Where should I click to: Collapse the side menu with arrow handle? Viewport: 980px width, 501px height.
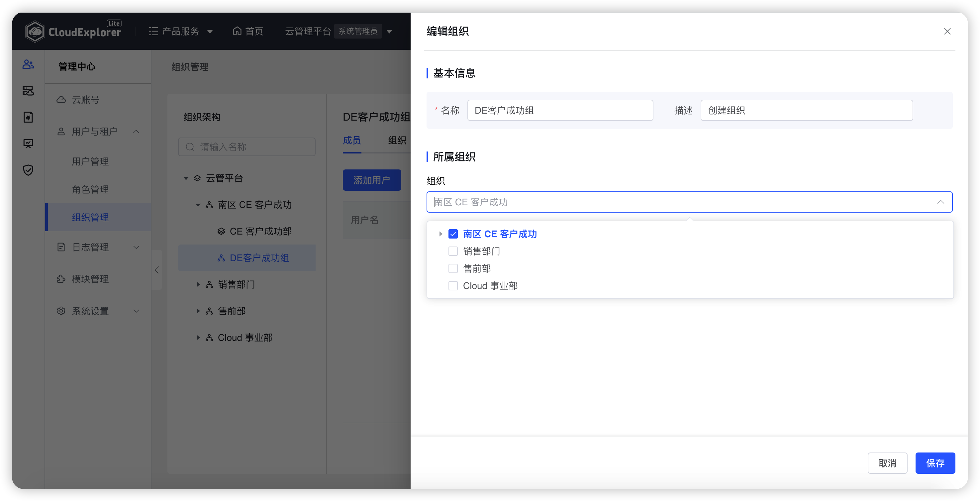157,270
